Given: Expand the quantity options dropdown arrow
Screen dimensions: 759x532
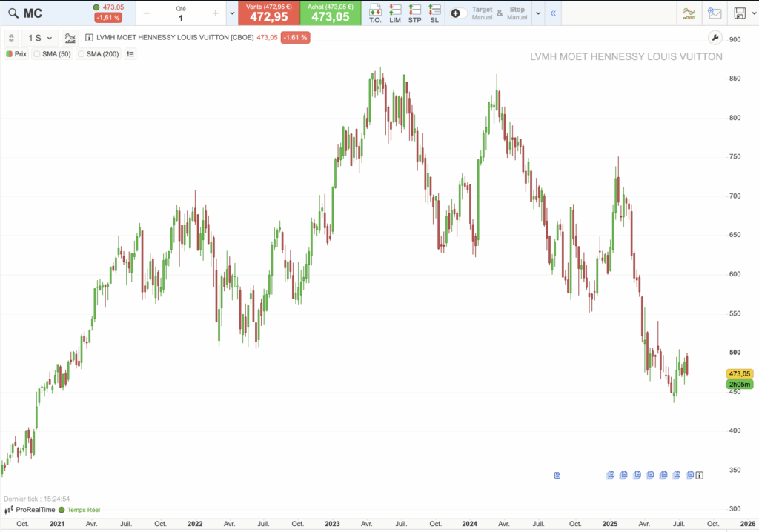Looking at the screenshot, I should (x=232, y=13).
